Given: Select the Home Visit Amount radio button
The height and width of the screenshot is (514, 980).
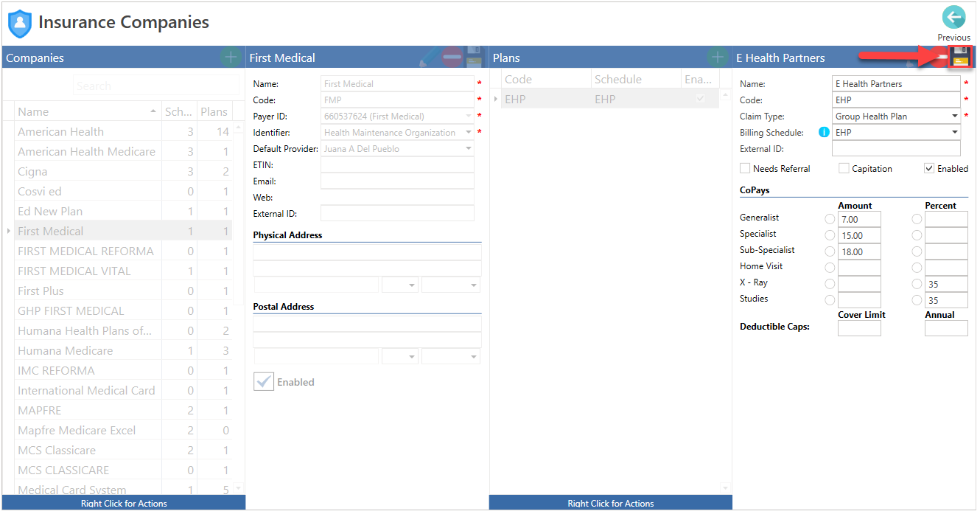Looking at the screenshot, I should click(830, 268).
